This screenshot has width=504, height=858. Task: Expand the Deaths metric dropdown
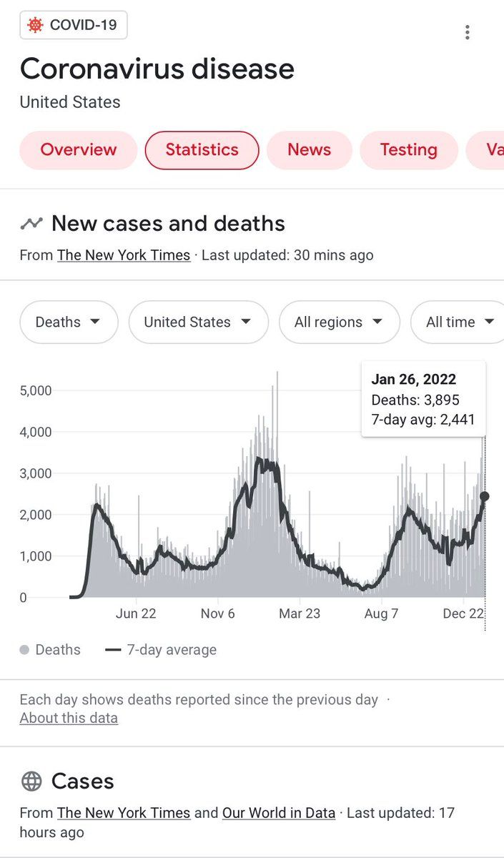69,322
